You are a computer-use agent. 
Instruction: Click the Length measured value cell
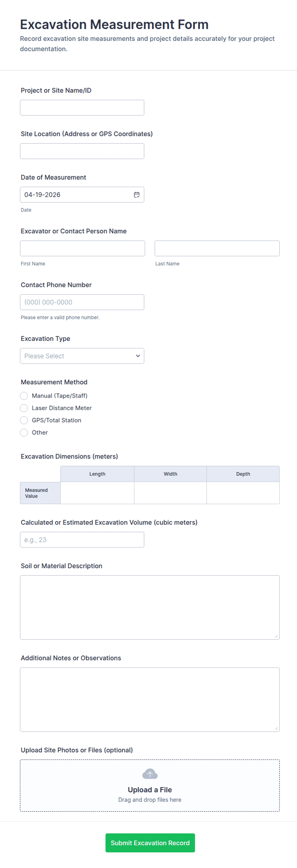coord(97,492)
